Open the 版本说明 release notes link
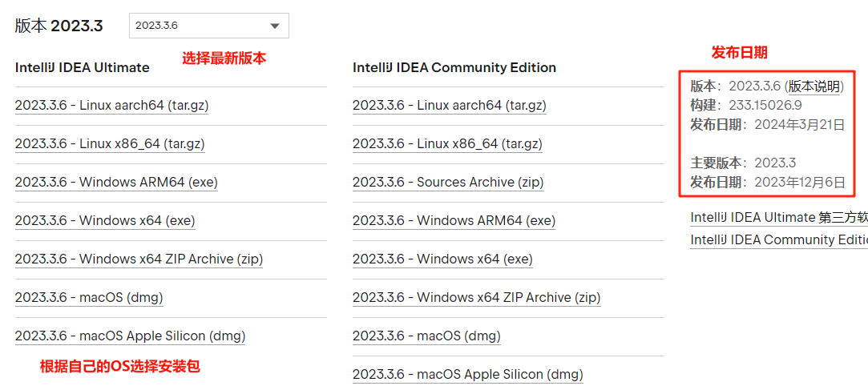 [x=815, y=86]
